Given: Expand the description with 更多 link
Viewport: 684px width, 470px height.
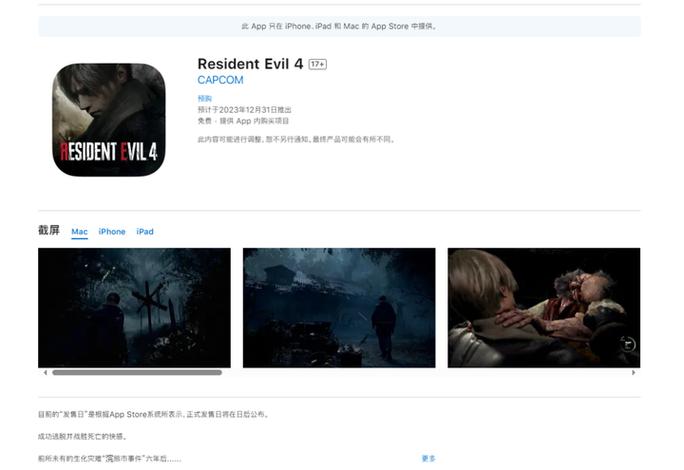Looking at the screenshot, I should click(x=428, y=458).
